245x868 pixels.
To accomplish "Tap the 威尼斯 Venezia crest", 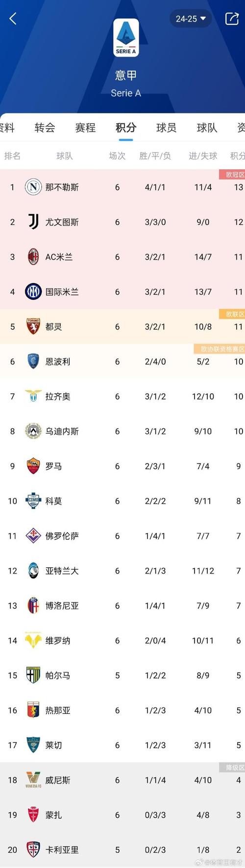I will click(x=33, y=779).
